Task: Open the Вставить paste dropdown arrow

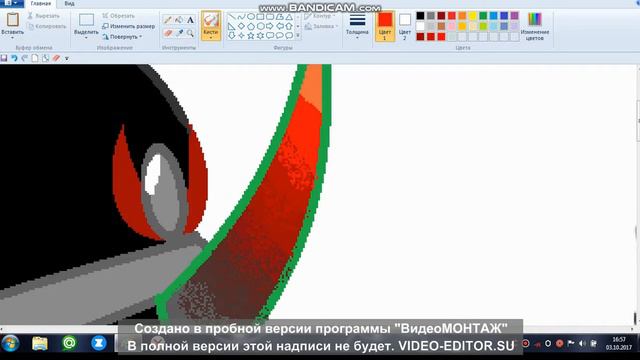Action: click(x=12, y=38)
